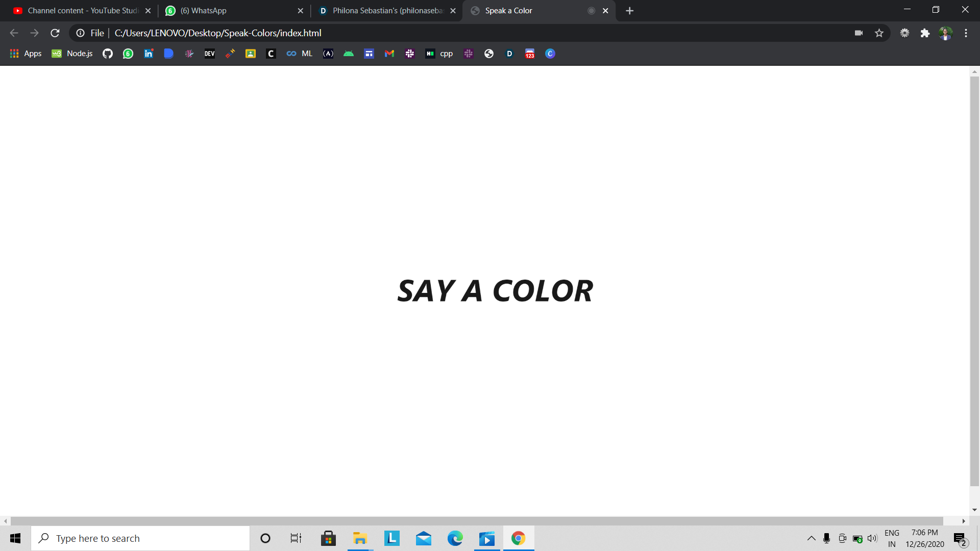Reload the Speak a Color page
Image resolution: width=980 pixels, height=551 pixels.
tap(55, 33)
